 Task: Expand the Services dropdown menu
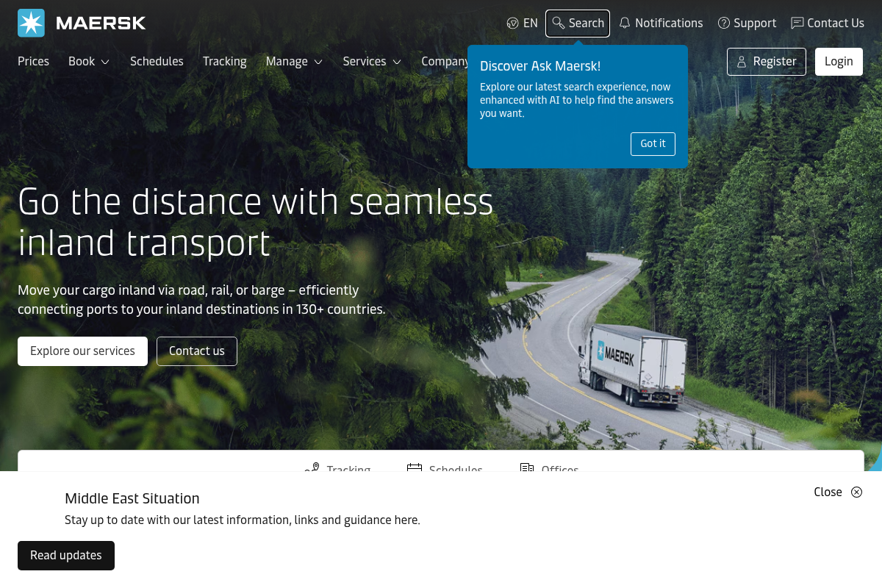click(372, 62)
